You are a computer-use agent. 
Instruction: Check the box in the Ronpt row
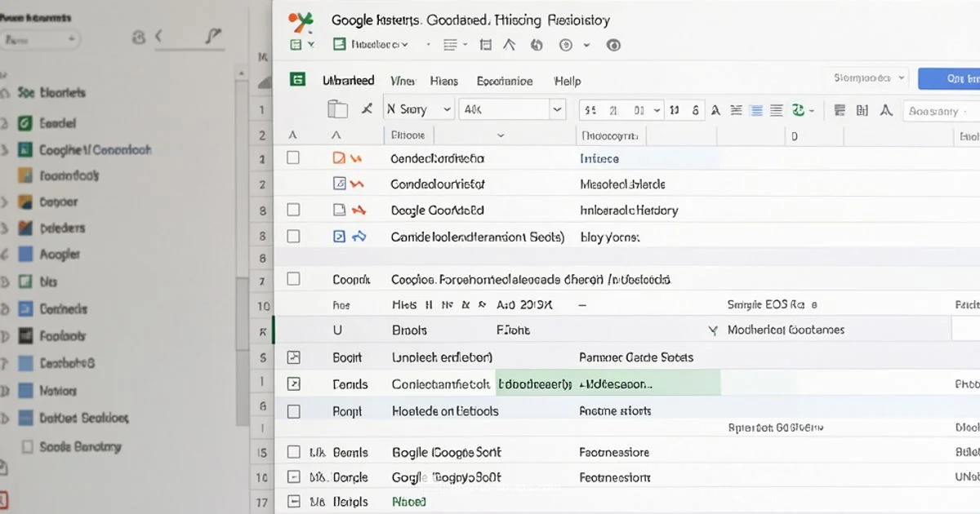(x=293, y=411)
